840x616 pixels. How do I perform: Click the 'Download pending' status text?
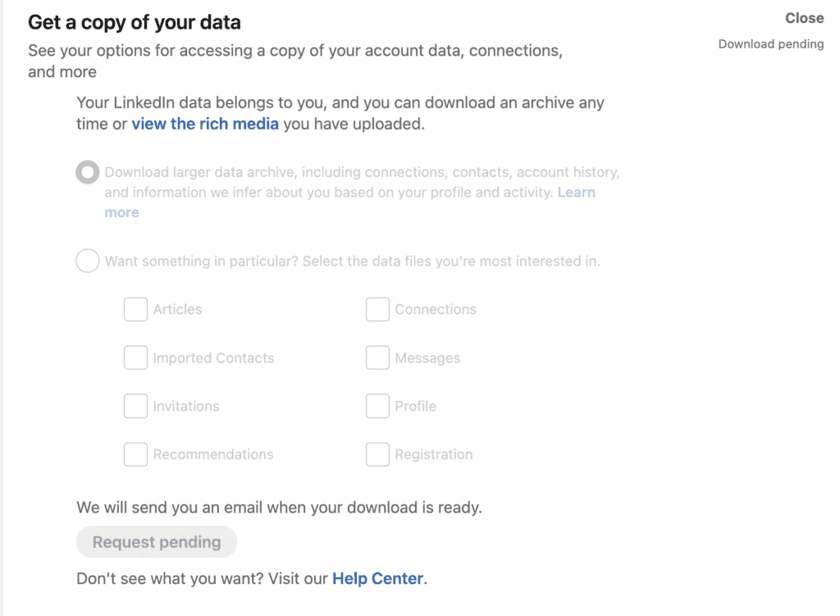point(770,44)
